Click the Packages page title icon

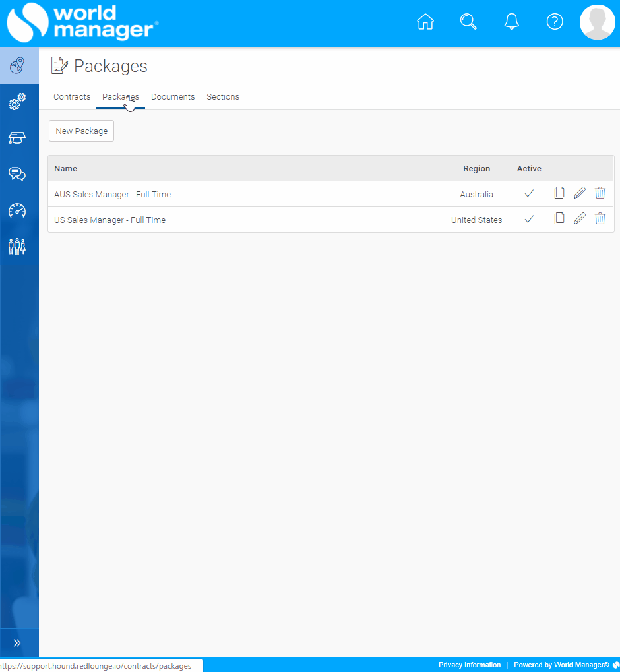point(59,65)
